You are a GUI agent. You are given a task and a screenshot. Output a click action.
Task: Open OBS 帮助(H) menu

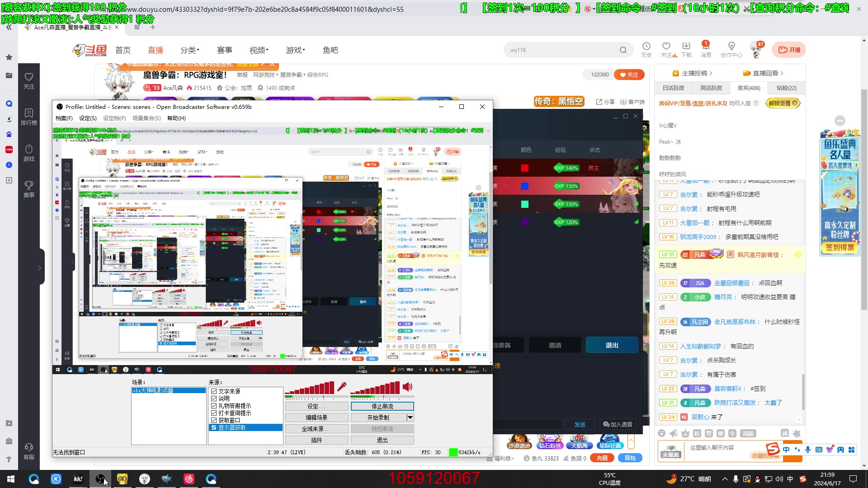(176, 118)
